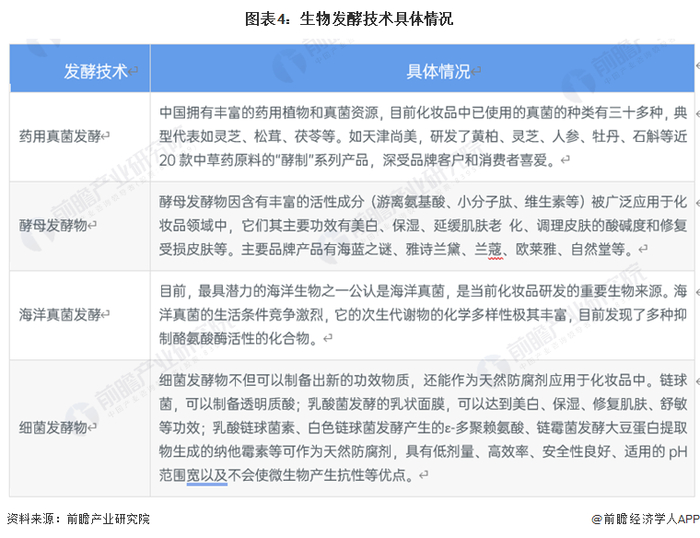Click the source line 资料来源：前瞻产业研究院
700x538 pixels.
(79, 519)
